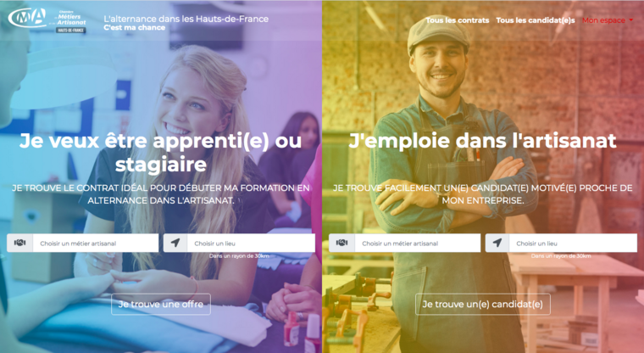Click the CMA Métiers Artisanat logo
This screenshot has width=644, height=353.
[x=47, y=20]
